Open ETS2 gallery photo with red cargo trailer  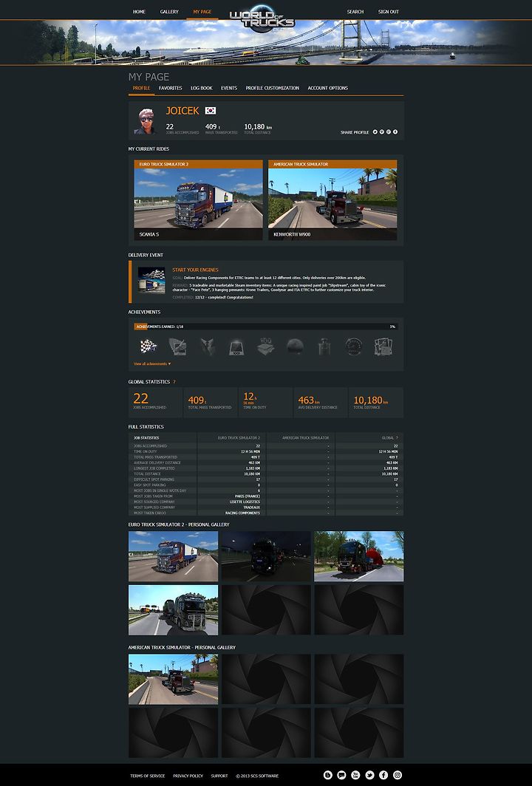[x=359, y=556]
